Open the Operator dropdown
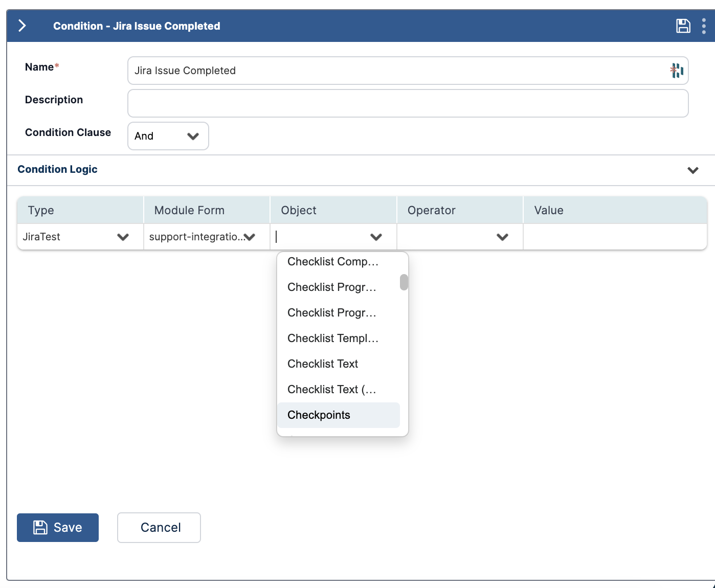715x588 pixels. (502, 237)
